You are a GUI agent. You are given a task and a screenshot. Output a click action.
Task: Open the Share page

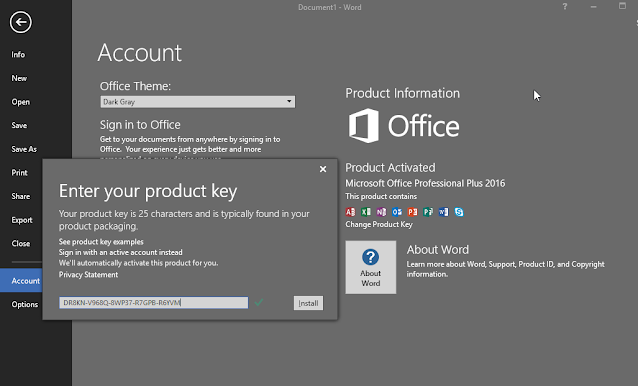click(x=21, y=196)
